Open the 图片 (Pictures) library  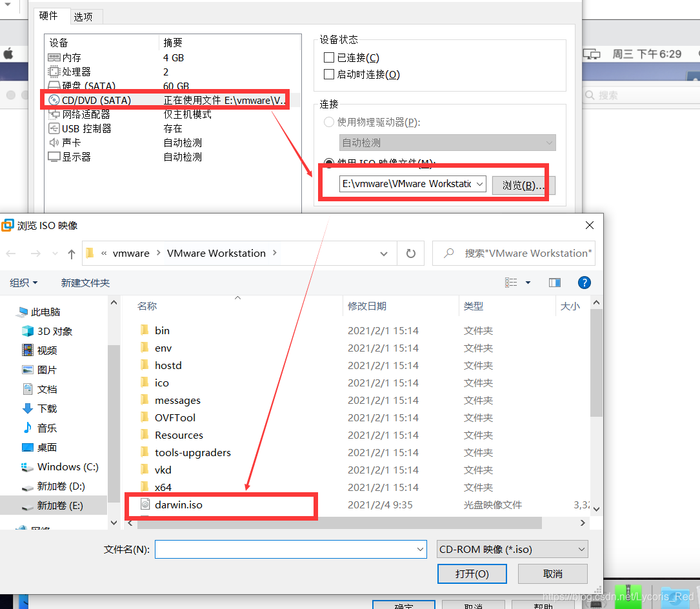point(40,370)
